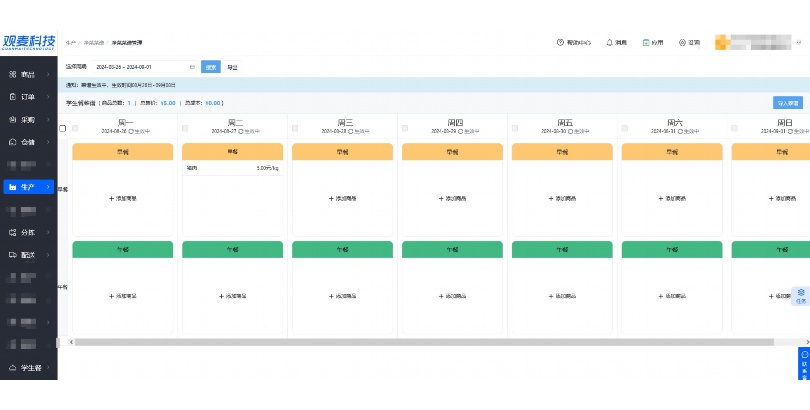Click the product row priced 5.00元/kg under 周二
This screenshot has width=810, height=410.
pyautogui.click(x=232, y=168)
